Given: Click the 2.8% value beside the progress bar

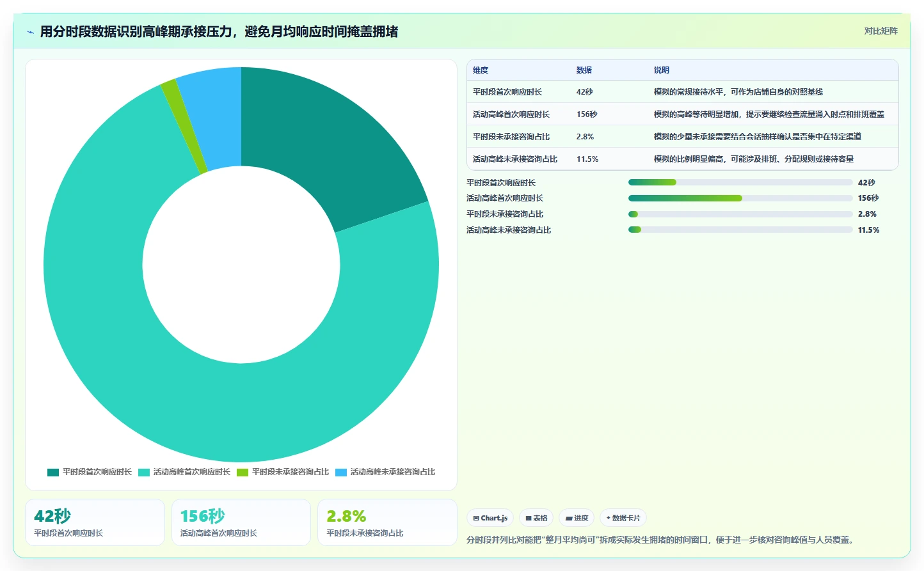Looking at the screenshot, I should tap(867, 214).
